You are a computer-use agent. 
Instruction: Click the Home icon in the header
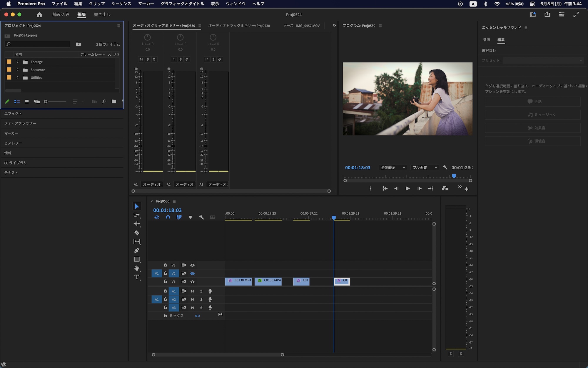pos(39,15)
